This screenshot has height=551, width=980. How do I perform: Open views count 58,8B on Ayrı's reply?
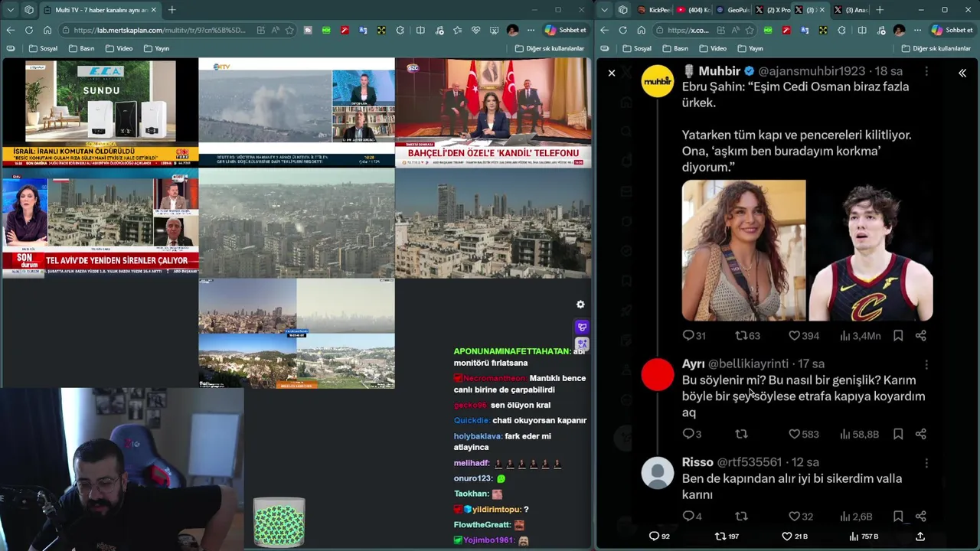click(860, 434)
